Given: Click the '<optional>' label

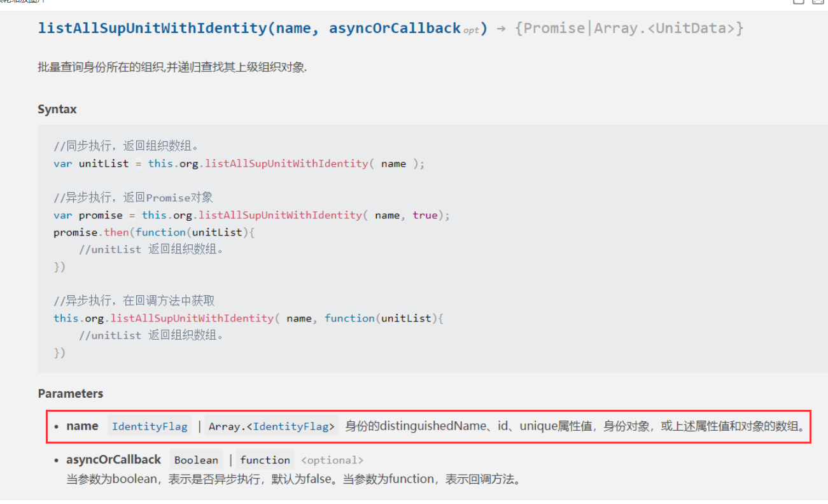Looking at the screenshot, I should [x=332, y=460].
